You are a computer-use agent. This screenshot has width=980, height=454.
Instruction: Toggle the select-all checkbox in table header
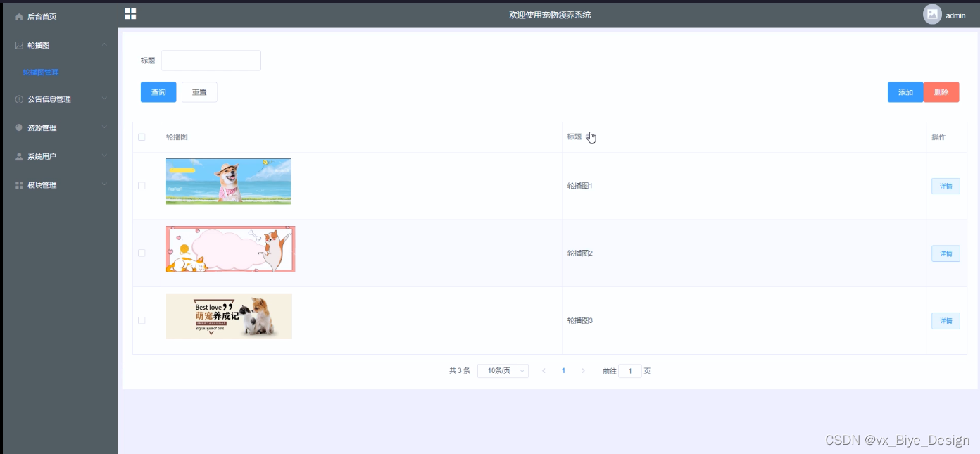click(x=142, y=137)
